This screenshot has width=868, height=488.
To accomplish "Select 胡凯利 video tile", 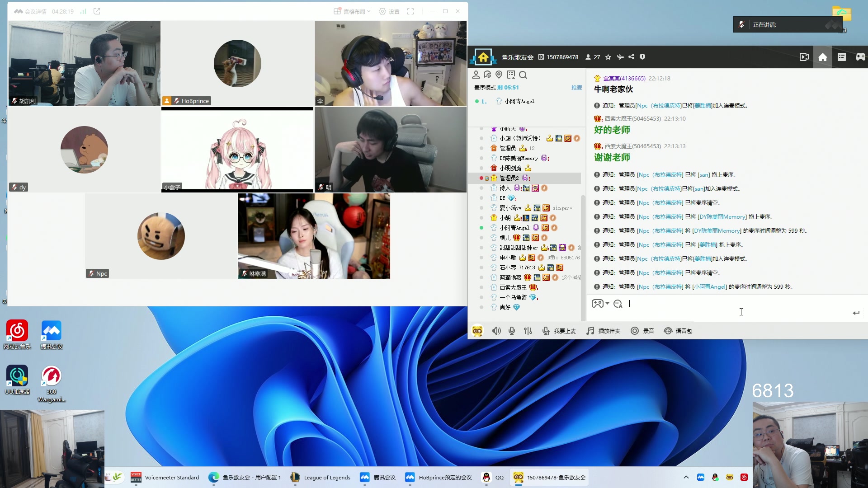I will [x=84, y=63].
